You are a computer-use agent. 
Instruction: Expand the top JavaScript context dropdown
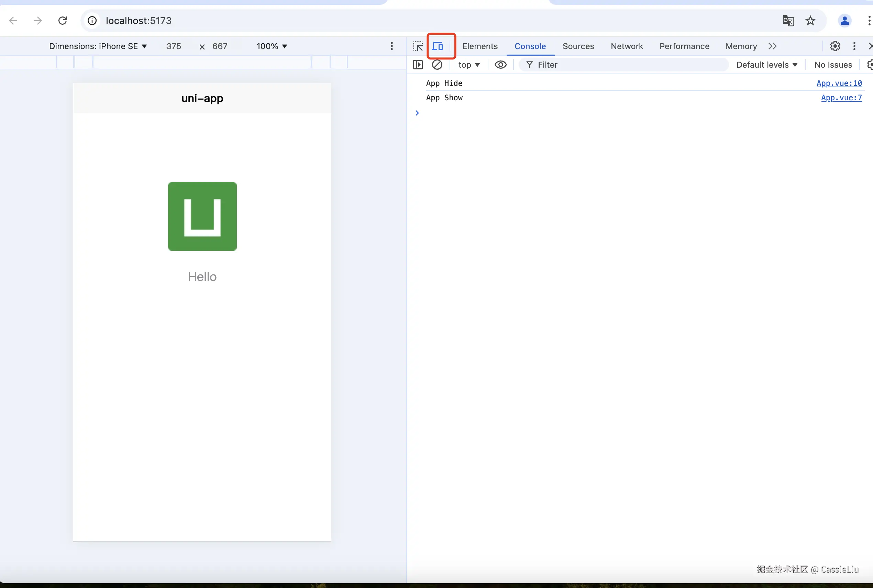(x=469, y=65)
